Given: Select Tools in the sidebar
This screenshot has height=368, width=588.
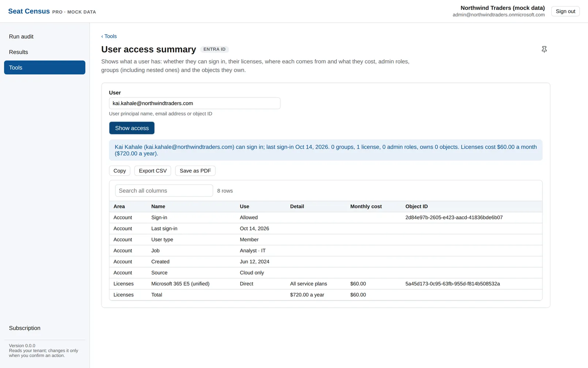Looking at the screenshot, I should [44, 67].
